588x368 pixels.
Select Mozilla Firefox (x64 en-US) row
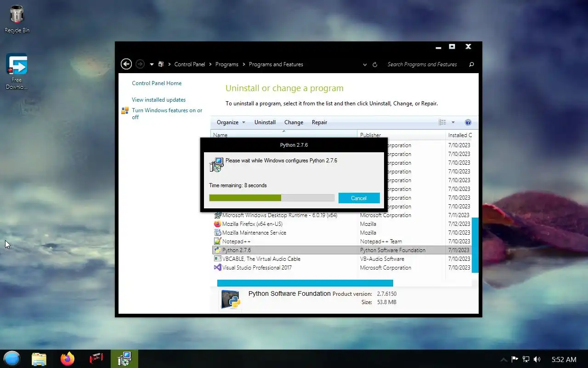(342, 224)
